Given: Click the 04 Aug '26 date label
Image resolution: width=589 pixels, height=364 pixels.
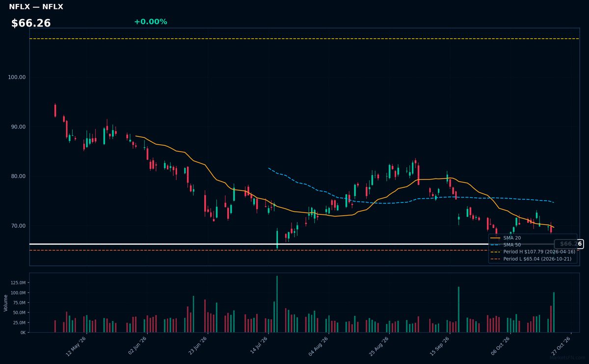Looking at the screenshot, I should point(319,346).
